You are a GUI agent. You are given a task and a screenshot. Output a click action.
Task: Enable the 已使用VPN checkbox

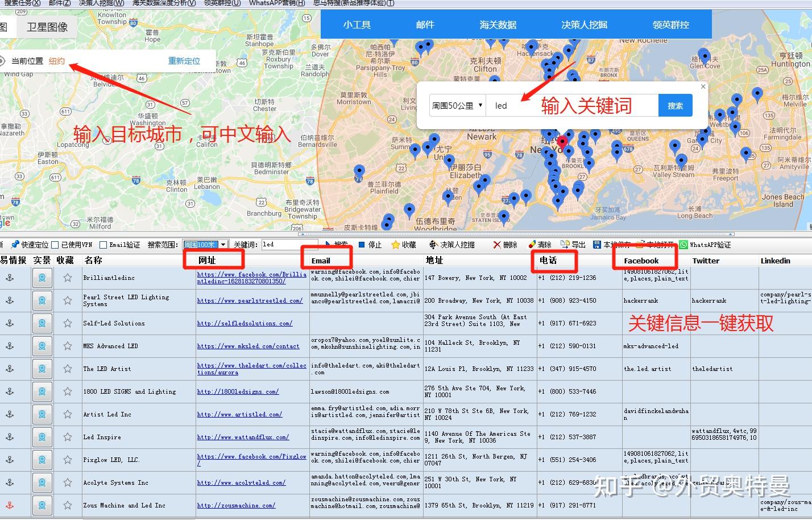pos(55,245)
